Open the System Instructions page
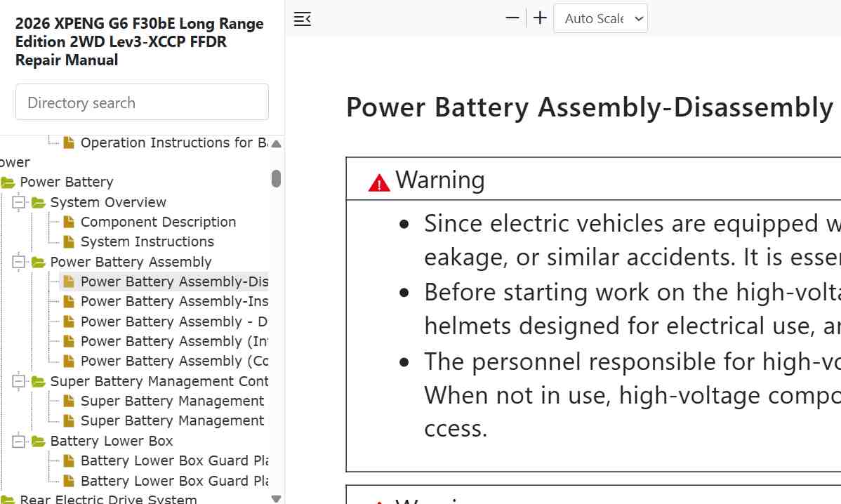 [x=147, y=241]
